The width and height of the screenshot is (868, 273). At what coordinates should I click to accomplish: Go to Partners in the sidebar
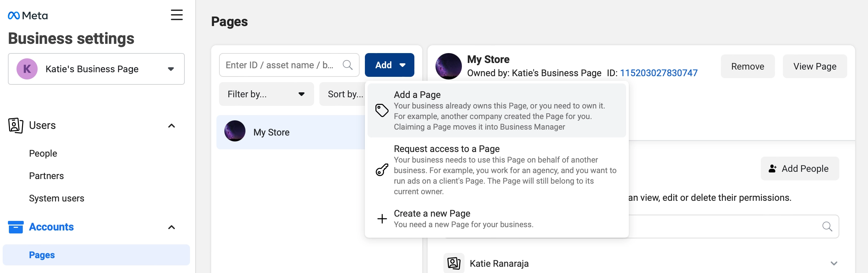46,176
